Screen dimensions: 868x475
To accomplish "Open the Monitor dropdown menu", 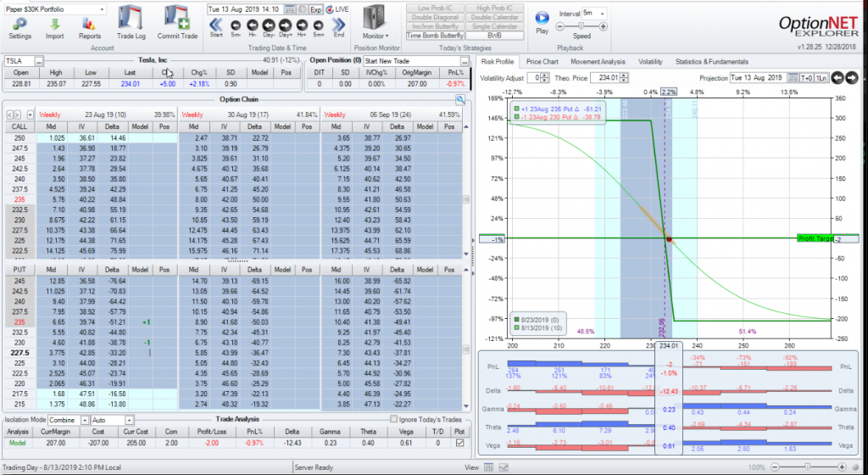I will [x=375, y=36].
